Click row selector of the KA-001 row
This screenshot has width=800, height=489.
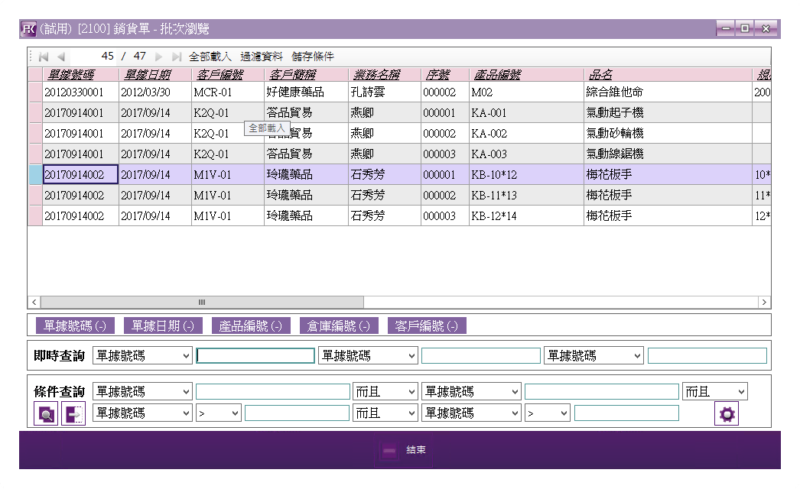(35, 113)
